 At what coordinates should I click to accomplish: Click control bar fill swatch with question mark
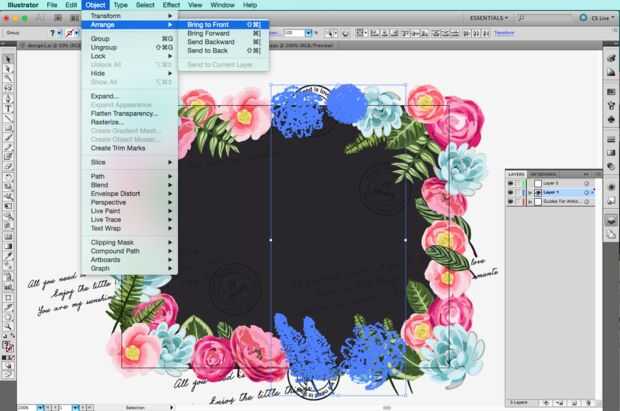(x=52, y=33)
